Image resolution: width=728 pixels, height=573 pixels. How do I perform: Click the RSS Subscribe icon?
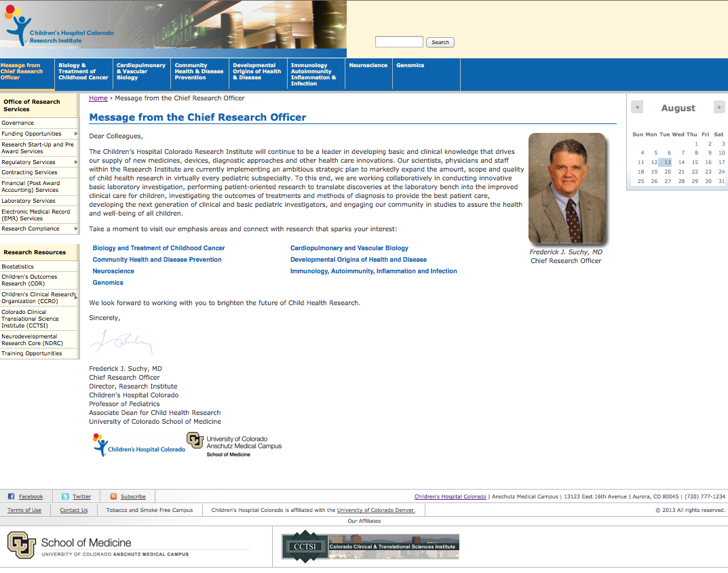click(113, 496)
